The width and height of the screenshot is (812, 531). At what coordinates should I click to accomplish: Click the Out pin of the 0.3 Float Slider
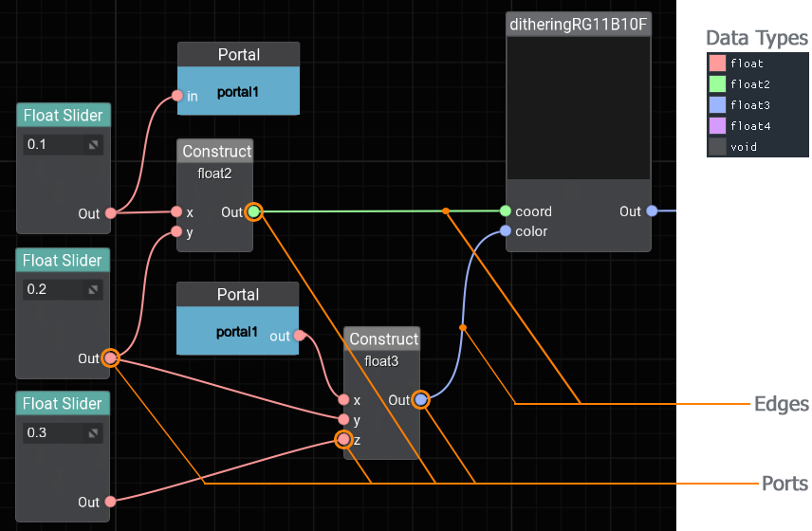pyautogui.click(x=110, y=502)
